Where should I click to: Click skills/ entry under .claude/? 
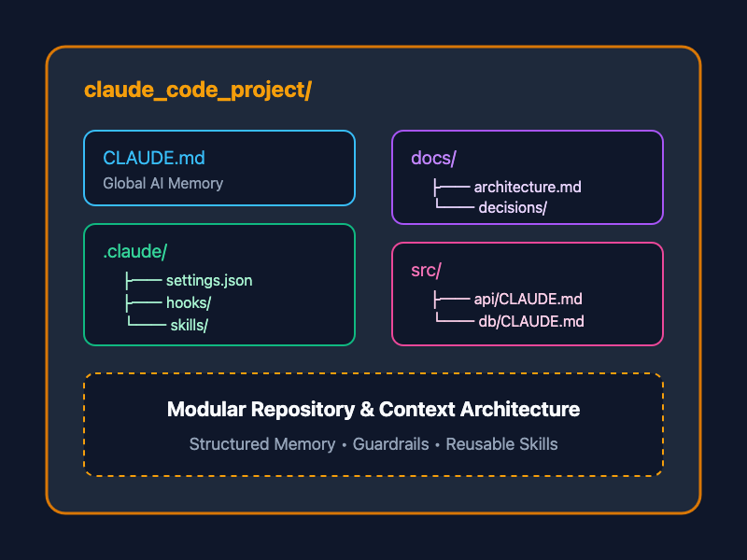coord(190,325)
